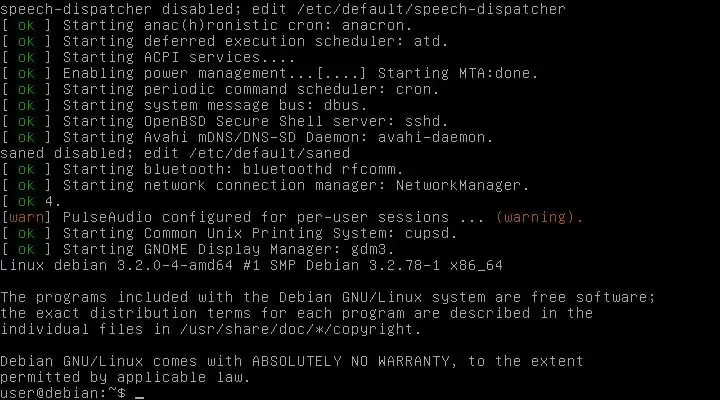Viewport: 720px width, 400px height.
Task: Click the sshd OpenBSD Secure Shell line
Action: click(x=225, y=121)
